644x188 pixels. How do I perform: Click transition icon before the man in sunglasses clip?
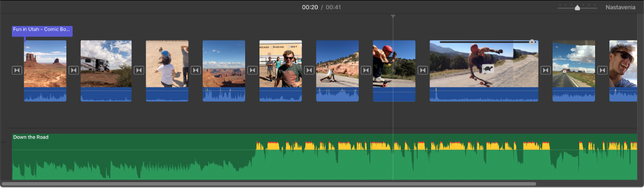click(x=253, y=70)
